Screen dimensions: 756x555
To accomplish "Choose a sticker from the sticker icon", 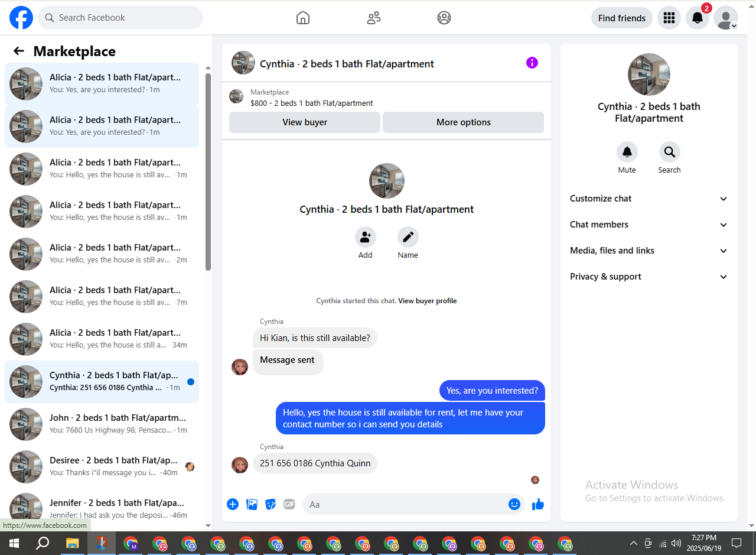I will (271, 504).
